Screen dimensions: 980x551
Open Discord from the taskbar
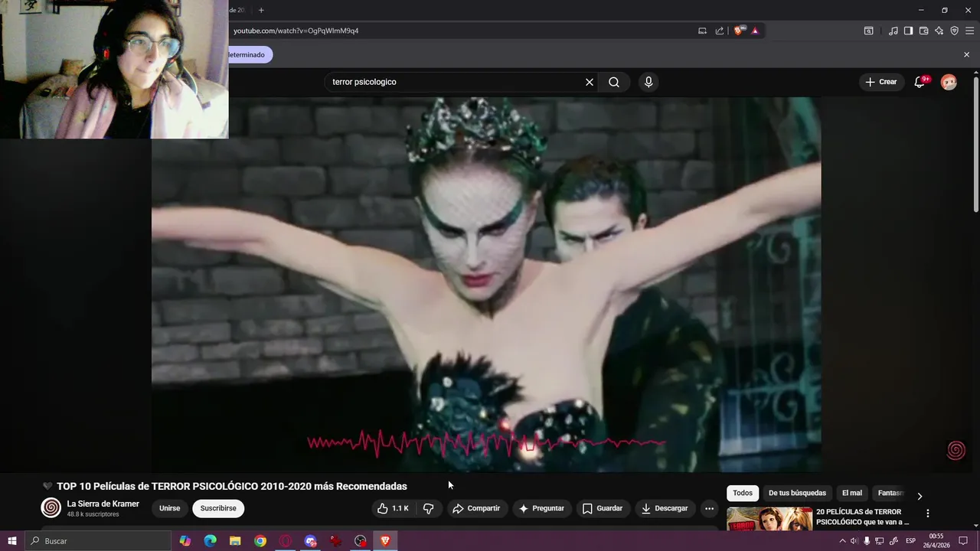click(x=310, y=541)
